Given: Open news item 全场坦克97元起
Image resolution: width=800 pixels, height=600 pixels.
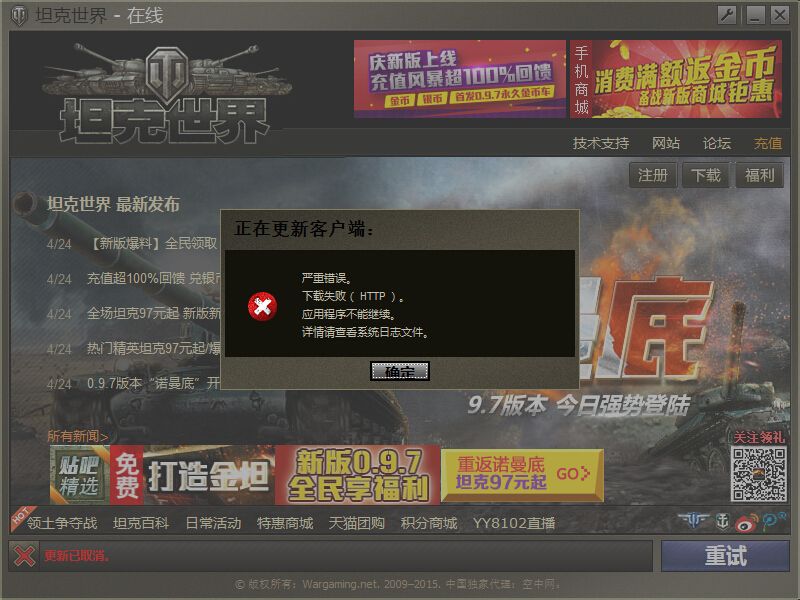Looking at the screenshot, I should 154,313.
